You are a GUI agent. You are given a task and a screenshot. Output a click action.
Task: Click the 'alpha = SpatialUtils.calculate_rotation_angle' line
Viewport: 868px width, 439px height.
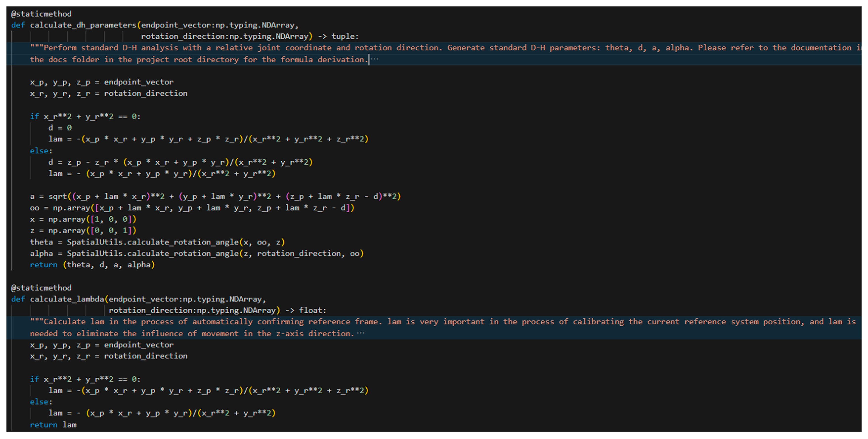tap(196, 254)
